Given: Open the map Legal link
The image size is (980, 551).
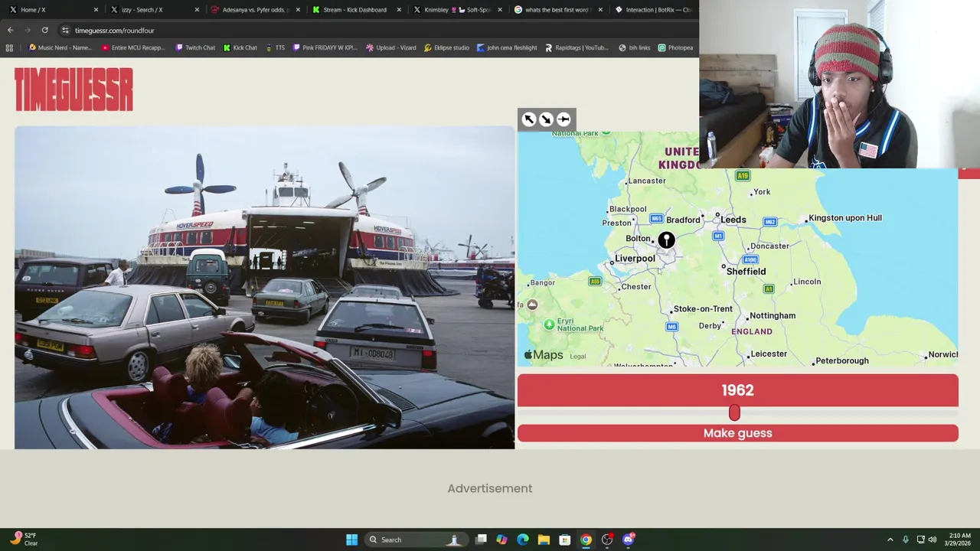Looking at the screenshot, I should 578,357.
